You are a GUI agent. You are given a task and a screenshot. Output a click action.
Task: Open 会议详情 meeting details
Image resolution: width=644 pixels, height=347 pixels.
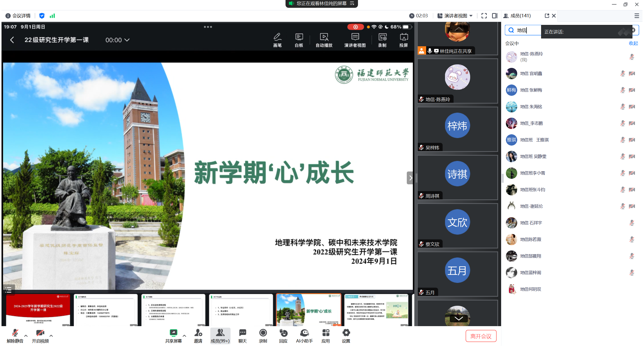pos(18,16)
